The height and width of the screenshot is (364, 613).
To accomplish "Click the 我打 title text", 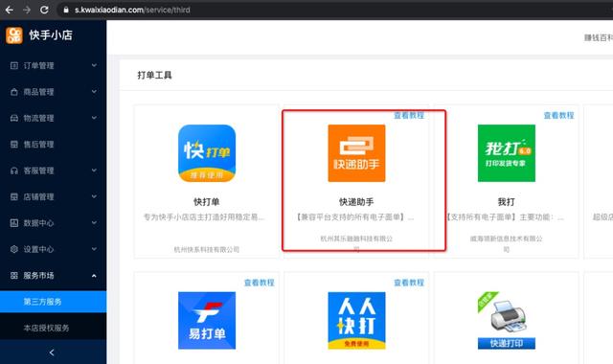I will pyautogui.click(x=507, y=202).
